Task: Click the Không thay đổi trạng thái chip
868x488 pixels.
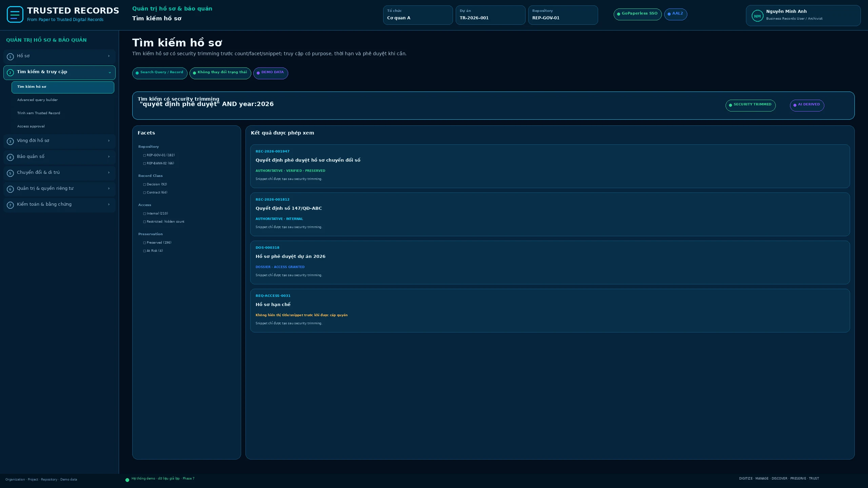Action: point(220,73)
